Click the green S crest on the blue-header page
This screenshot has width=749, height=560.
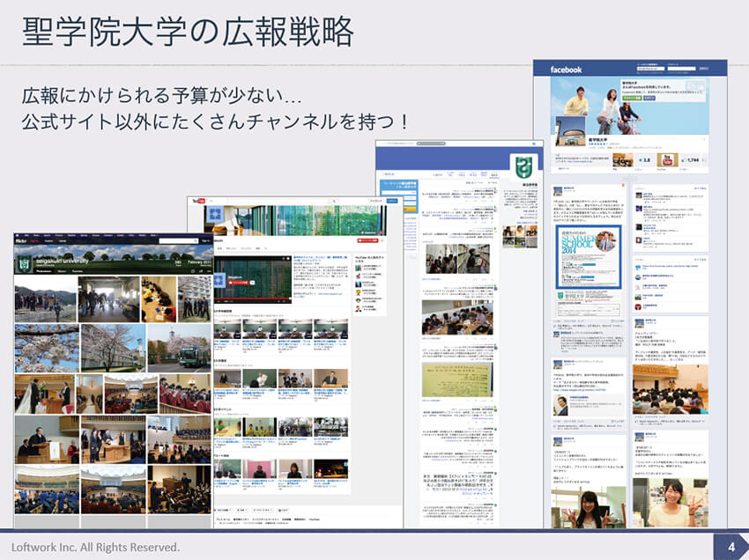[523, 167]
